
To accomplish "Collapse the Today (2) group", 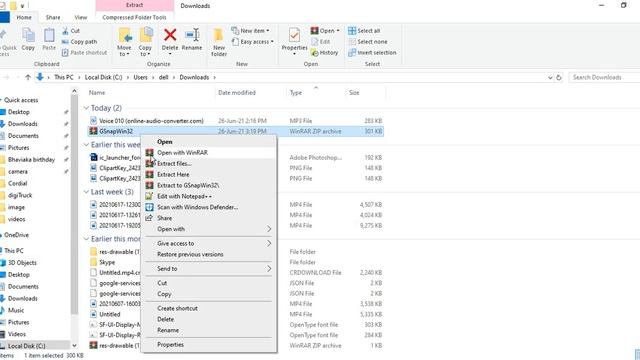I will (86, 108).
